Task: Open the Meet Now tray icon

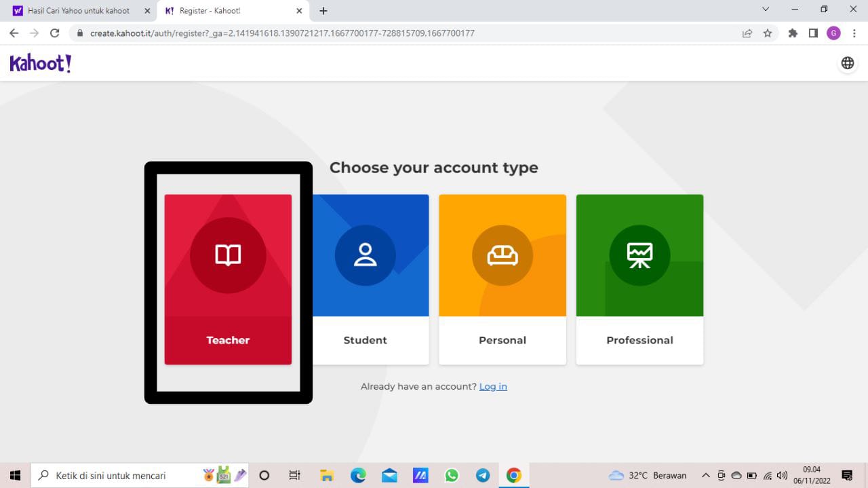Action: point(721,475)
